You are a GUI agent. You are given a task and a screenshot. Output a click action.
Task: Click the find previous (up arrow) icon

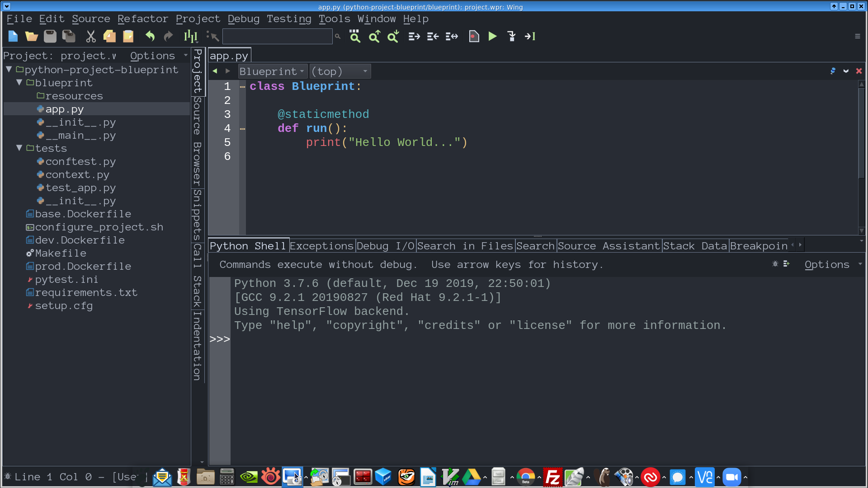(x=374, y=36)
